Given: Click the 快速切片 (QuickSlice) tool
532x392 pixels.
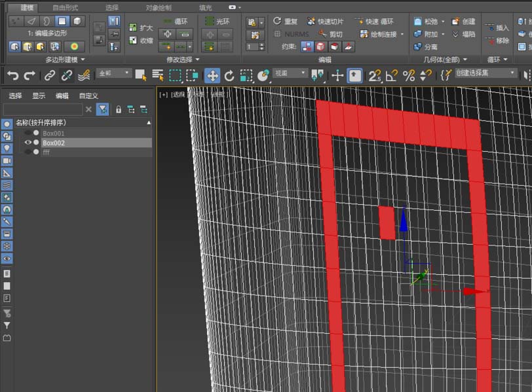Looking at the screenshot, I should [x=324, y=22].
